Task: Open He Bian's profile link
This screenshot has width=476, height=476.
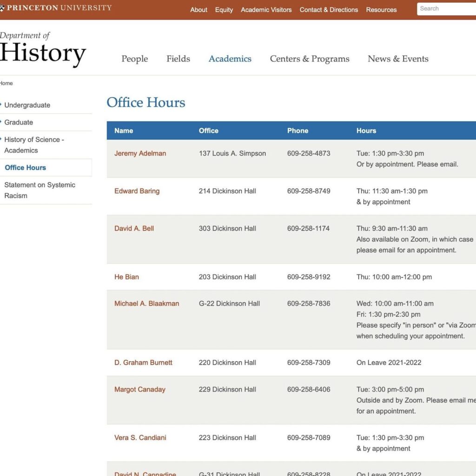Action: [x=126, y=277]
